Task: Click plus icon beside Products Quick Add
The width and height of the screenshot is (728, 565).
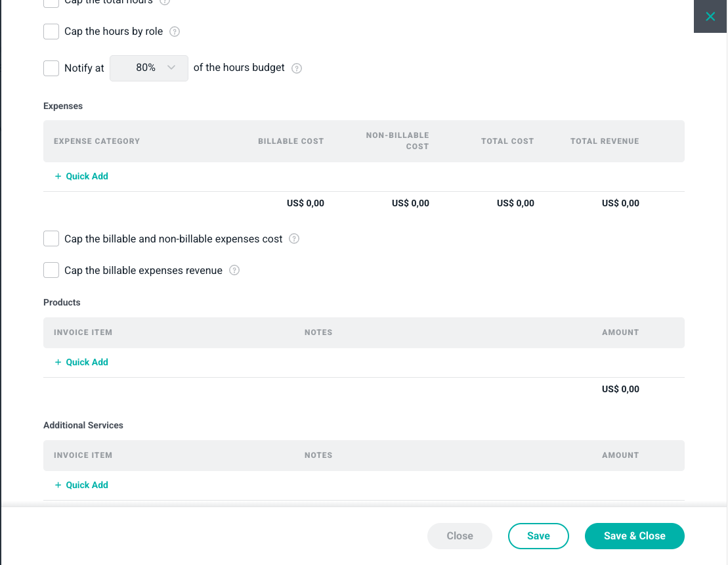Action: (58, 362)
